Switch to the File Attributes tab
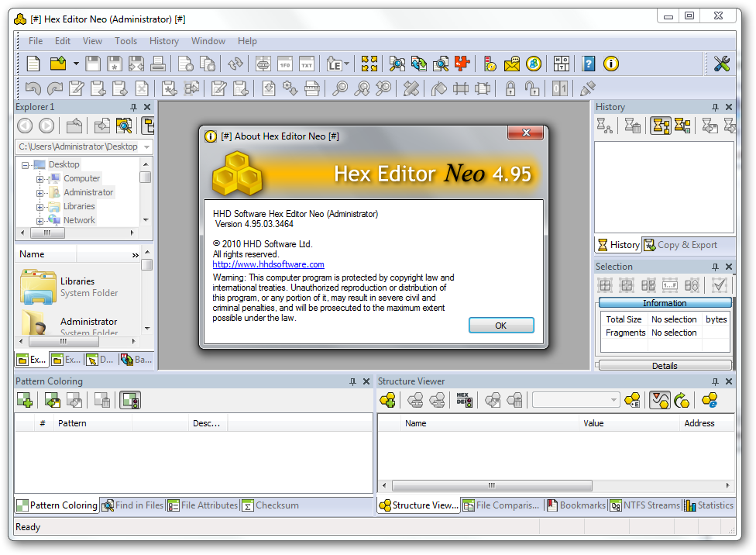Image resolution: width=756 pixels, height=555 pixels. pos(203,505)
